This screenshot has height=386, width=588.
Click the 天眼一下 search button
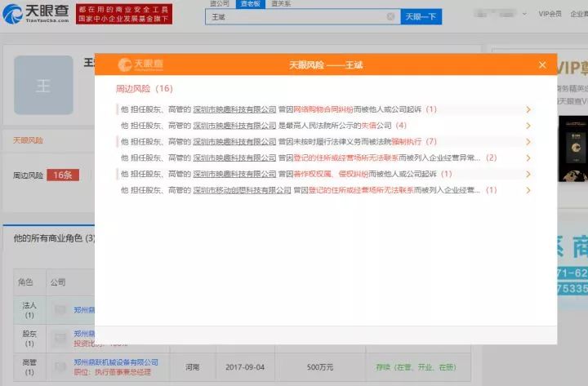pos(421,16)
